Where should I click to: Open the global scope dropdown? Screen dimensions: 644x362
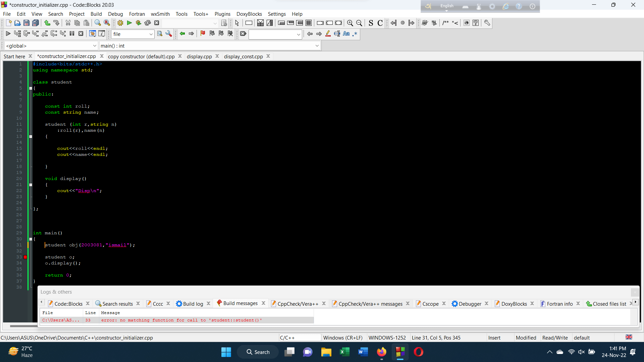tap(95, 46)
